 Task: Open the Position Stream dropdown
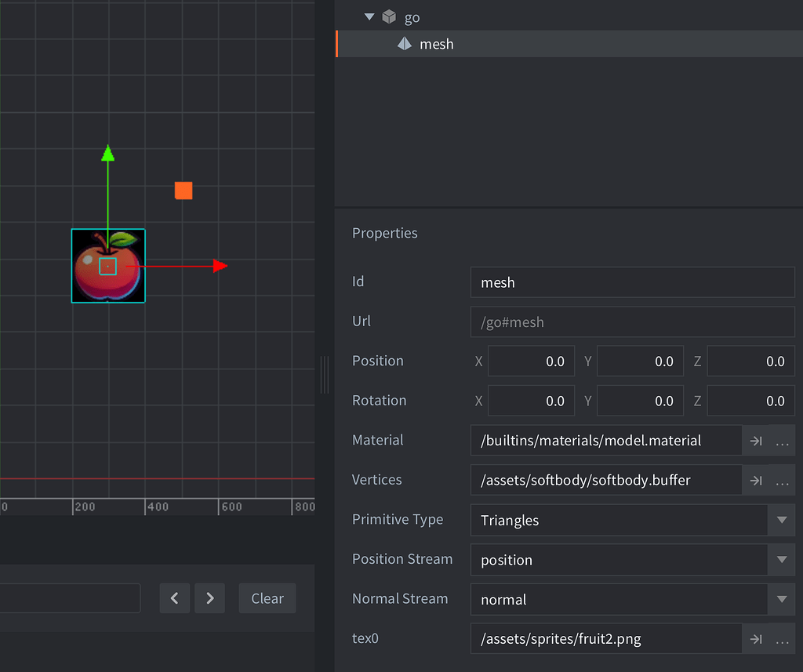click(782, 560)
